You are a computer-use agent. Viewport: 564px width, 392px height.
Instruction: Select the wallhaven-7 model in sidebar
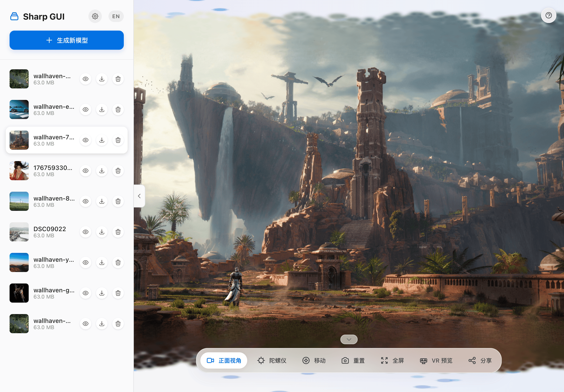pyautogui.click(x=49, y=140)
